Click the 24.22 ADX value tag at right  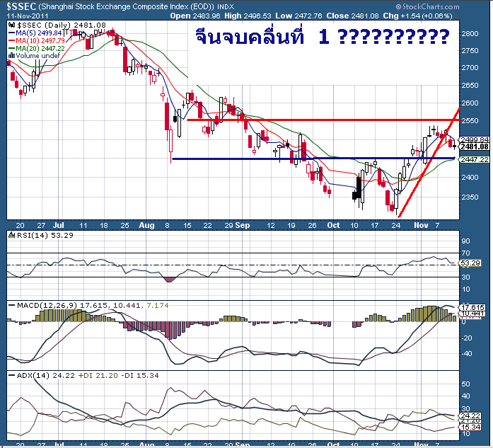[469, 415]
